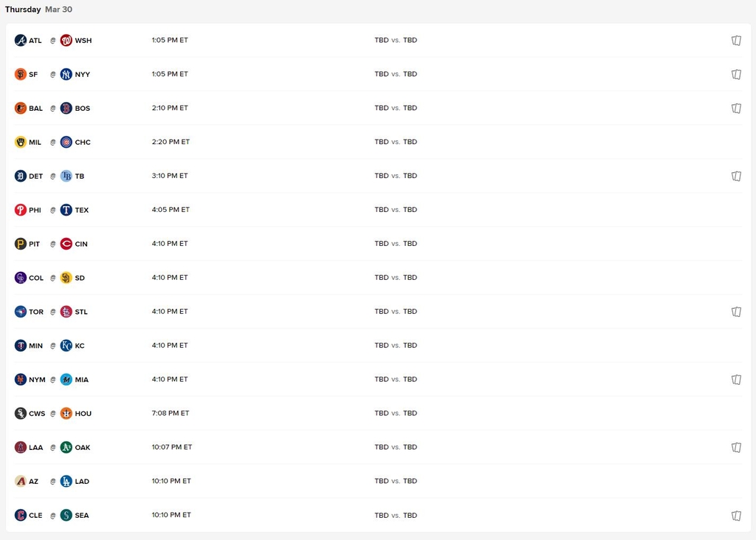This screenshot has width=756, height=540.
Task: Click the CIN team name
Action: 81,244
